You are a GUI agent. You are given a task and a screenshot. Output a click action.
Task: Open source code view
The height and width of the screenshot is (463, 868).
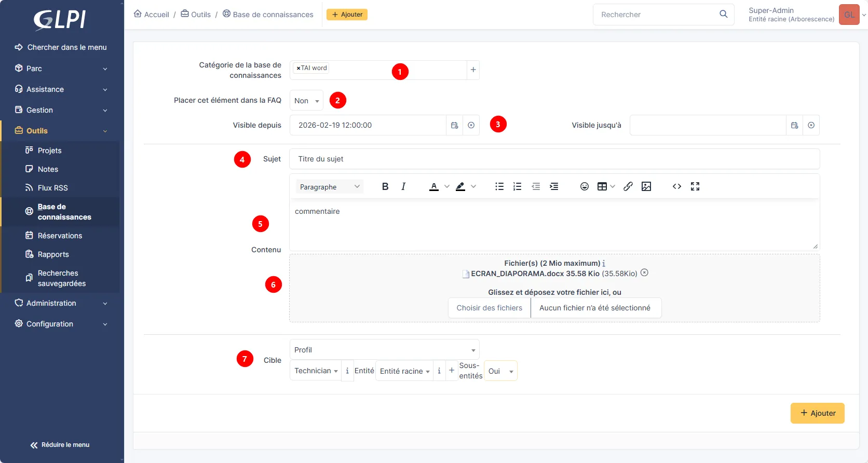pyautogui.click(x=677, y=186)
